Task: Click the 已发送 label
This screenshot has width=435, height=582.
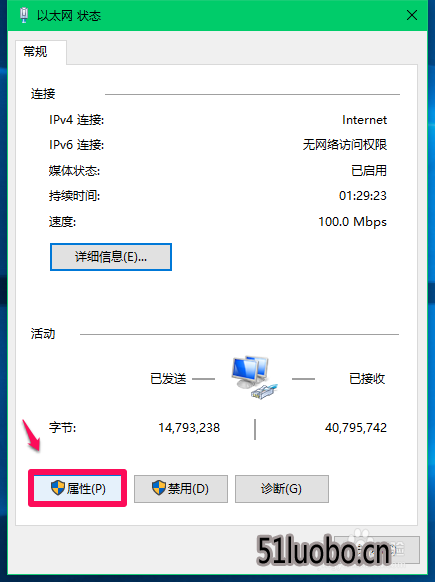Action: pos(168,379)
